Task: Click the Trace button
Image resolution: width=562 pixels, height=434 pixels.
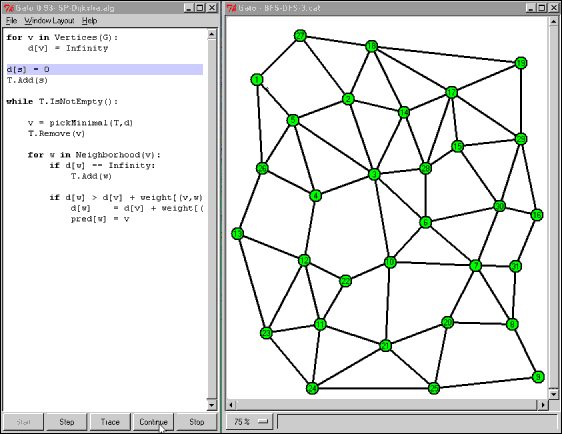Action: point(110,422)
